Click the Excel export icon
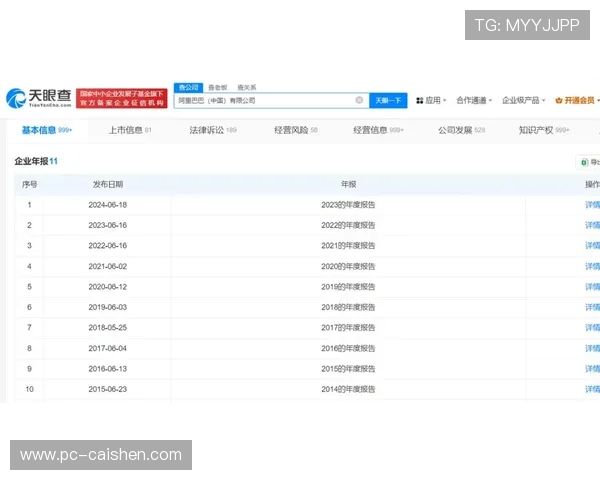 pyautogui.click(x=584, y=162)
